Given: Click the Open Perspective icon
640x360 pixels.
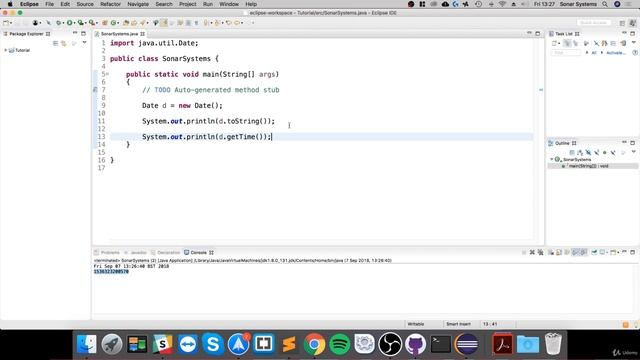Looking at the screenshot, I should tap(622, 23).
